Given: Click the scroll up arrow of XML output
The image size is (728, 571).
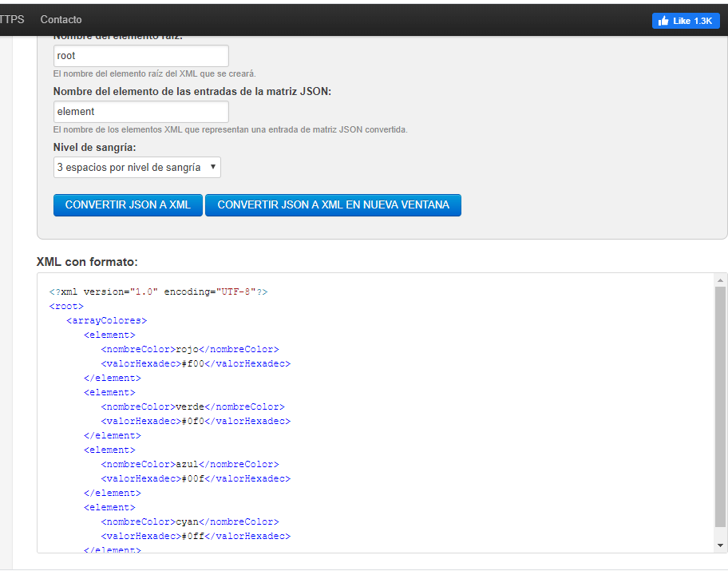Looking at the screenshot, I should (x=720, y=280).
